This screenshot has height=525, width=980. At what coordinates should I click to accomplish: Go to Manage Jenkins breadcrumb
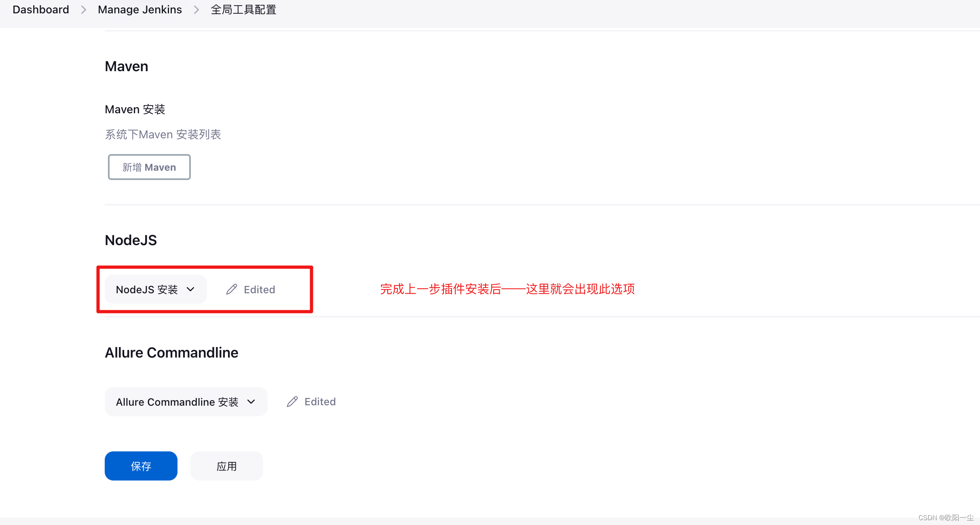(140, 10)
